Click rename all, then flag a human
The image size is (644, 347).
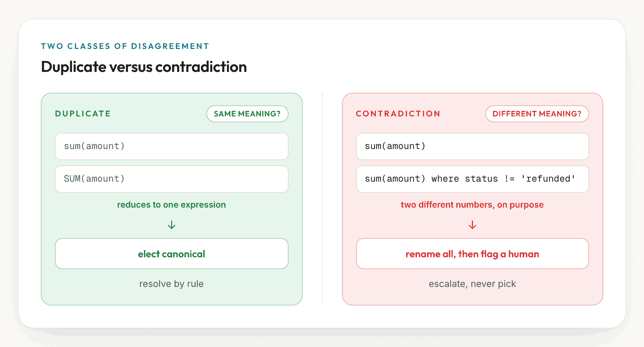472,254
